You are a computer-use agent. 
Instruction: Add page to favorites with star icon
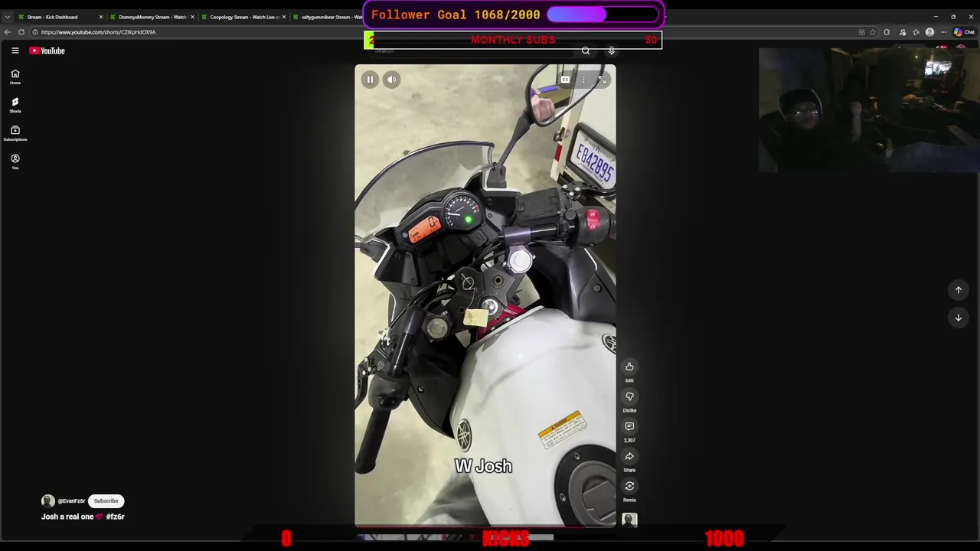tap(873, 32)
